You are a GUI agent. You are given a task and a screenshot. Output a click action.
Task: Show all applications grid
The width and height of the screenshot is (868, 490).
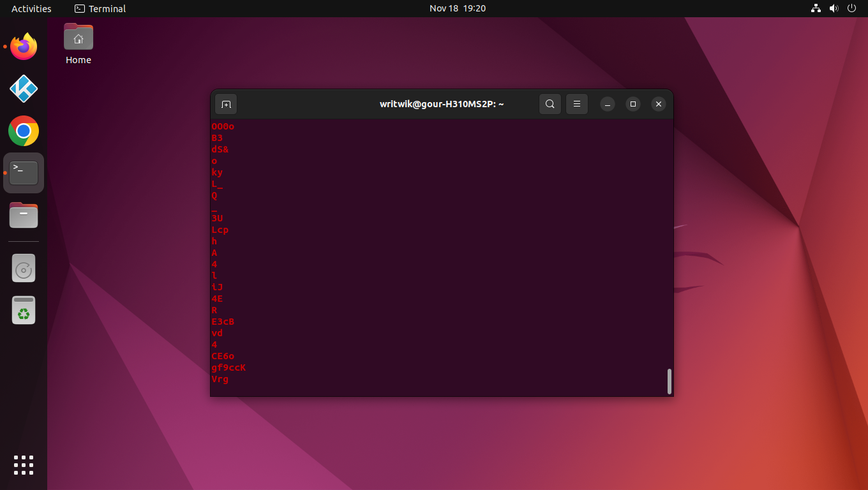click(x=23, y=465)
